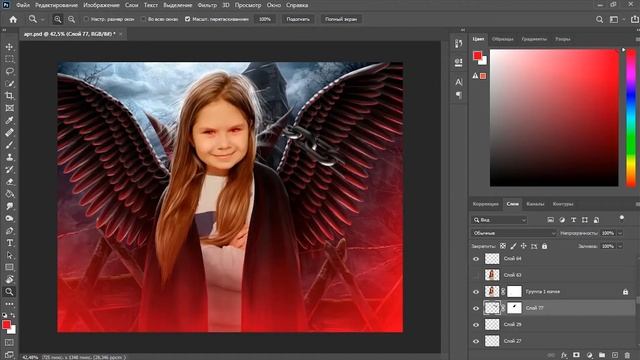Lock transparent pixels icon
The height and width of the screenshot is (360, 640).
pos(503,246)
